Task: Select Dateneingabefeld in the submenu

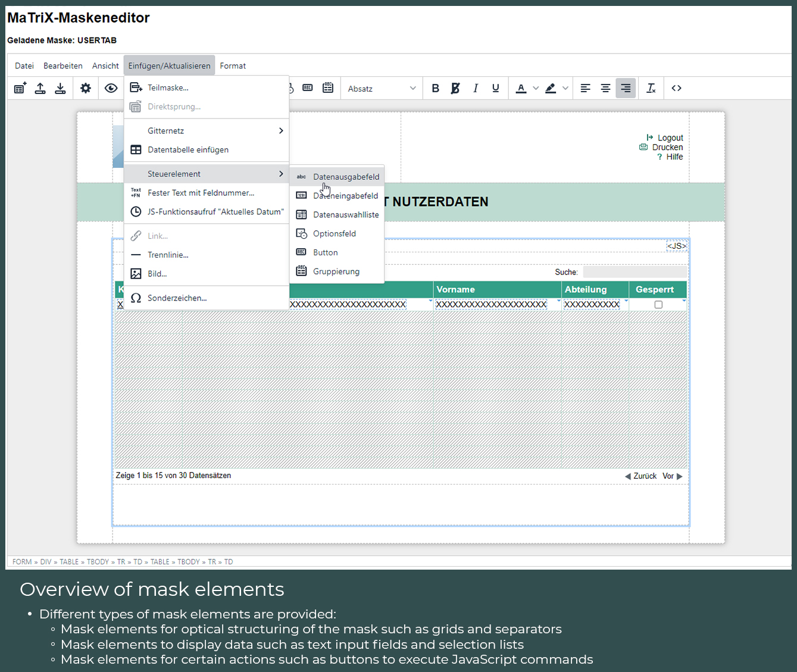Action: coord(337,196)
